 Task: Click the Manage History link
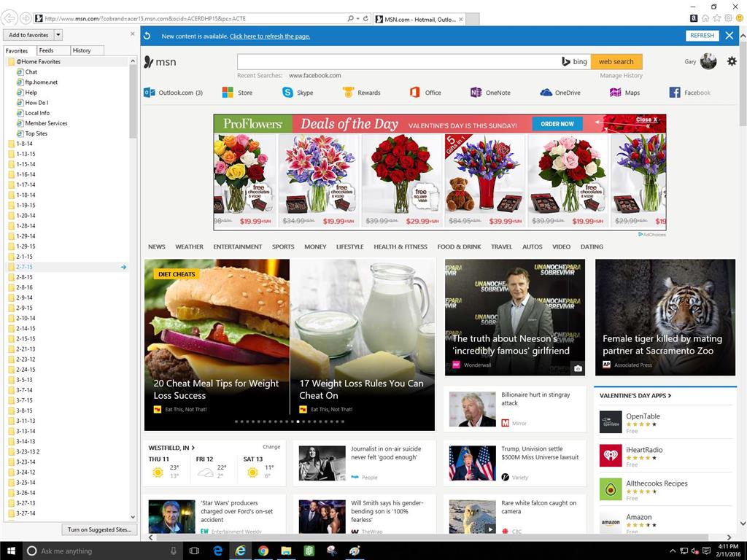point(621,75)
